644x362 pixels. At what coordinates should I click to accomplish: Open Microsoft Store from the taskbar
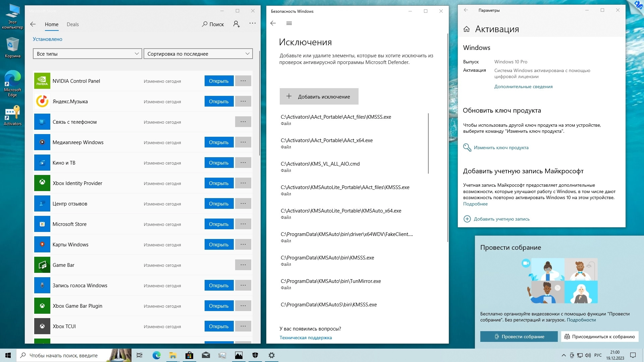189,355
